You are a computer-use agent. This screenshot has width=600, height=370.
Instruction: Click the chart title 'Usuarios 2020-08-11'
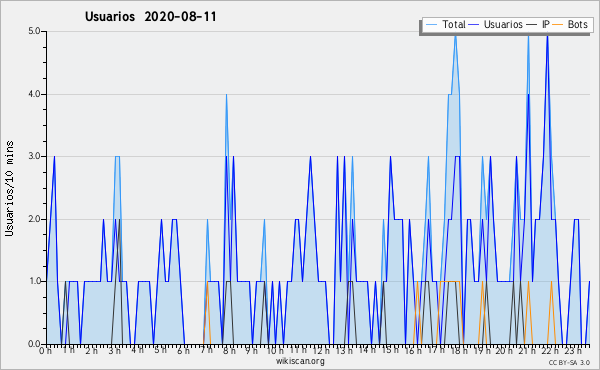click(151, 17)
